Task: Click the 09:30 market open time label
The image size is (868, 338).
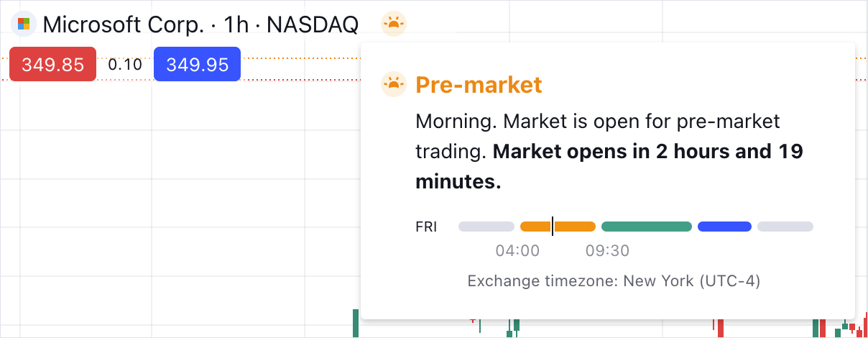Action: point(607,251)
